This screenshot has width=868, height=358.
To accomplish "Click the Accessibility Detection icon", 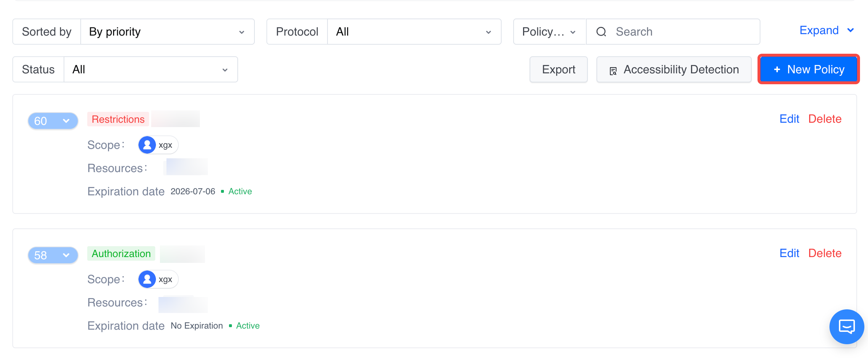I will [x=613, y=71].
